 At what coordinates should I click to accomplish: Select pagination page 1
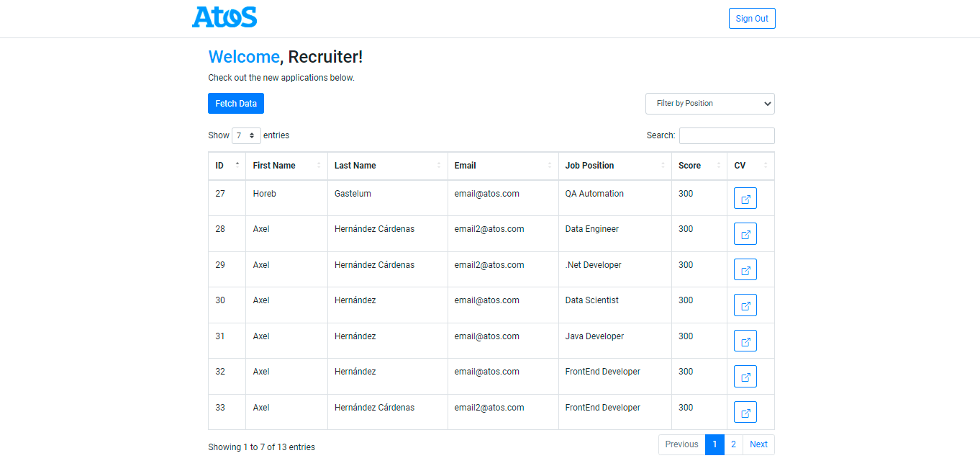714,444
